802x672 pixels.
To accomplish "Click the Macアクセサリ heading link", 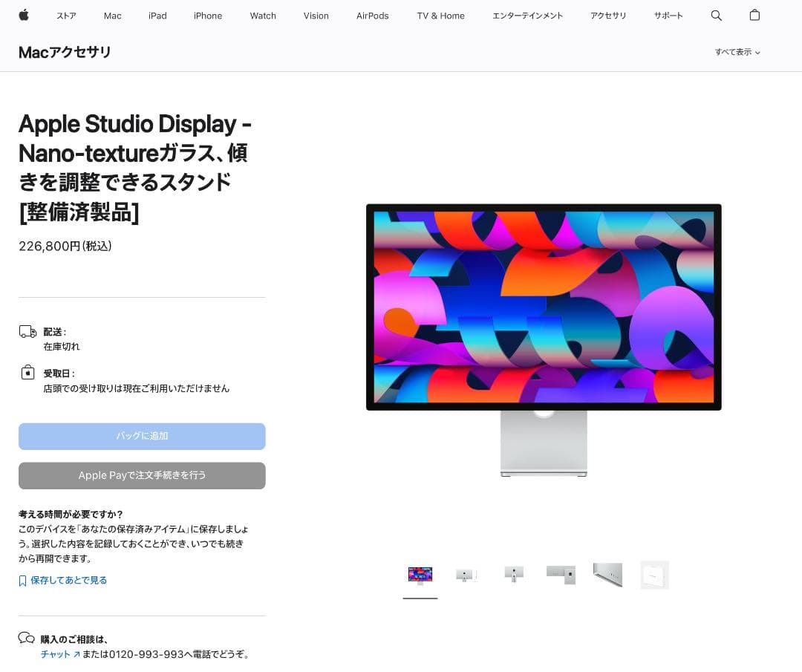I will click(65, 52).
